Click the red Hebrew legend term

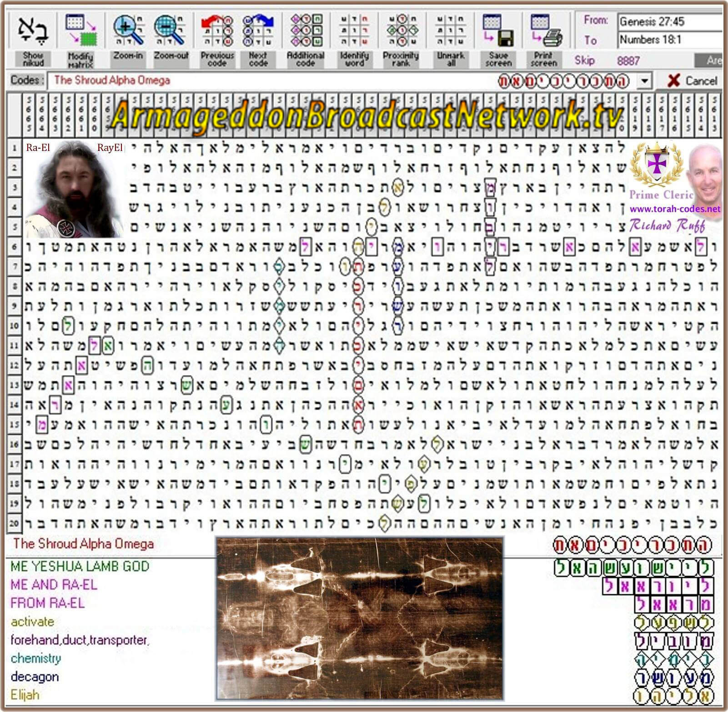point(632,545)
